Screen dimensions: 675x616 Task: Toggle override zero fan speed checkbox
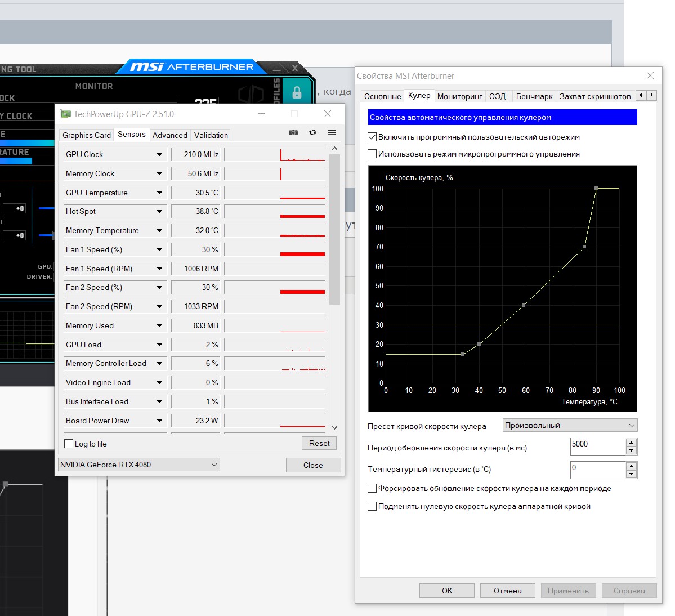372,506
